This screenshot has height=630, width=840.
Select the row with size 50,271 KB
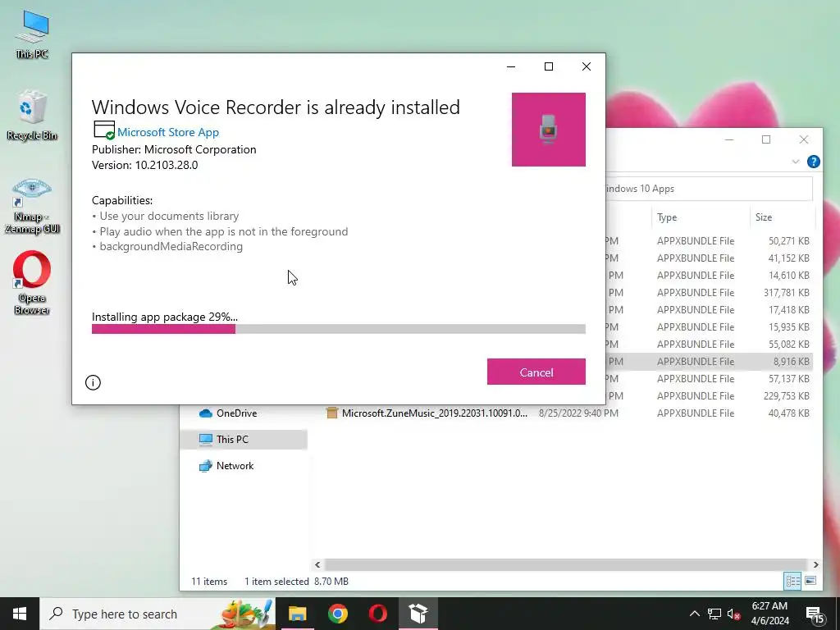coord(710,241)
